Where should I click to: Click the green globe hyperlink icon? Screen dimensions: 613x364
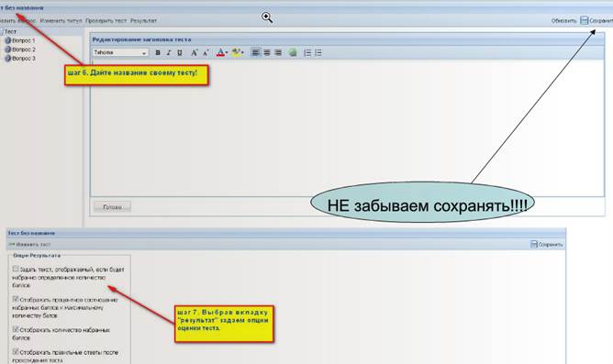tap(293, 52)
